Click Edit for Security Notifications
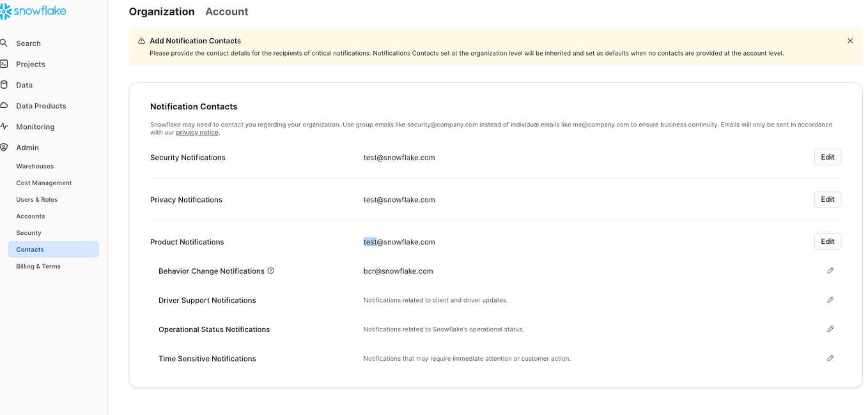This screenshot has width=868, height=415. pos(827,156)
